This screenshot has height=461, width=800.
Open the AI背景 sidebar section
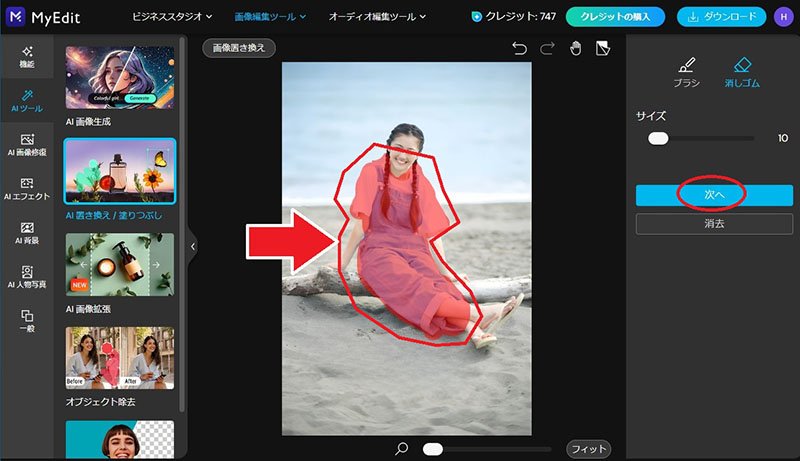pyautogui.click(x=27, y=233)
